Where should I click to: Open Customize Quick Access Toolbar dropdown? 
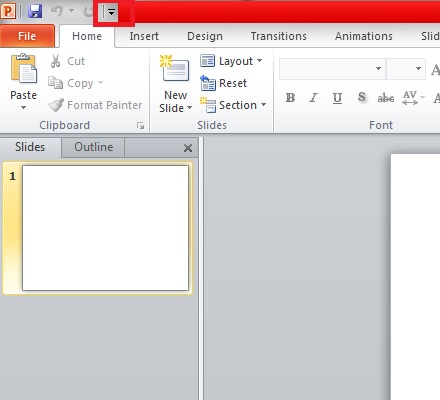tap(111, 12)
